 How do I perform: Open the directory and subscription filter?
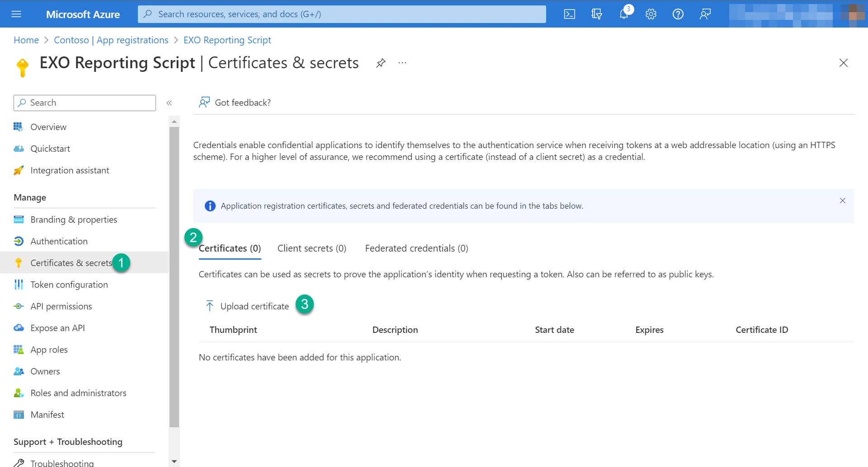(x=596, y=14)
